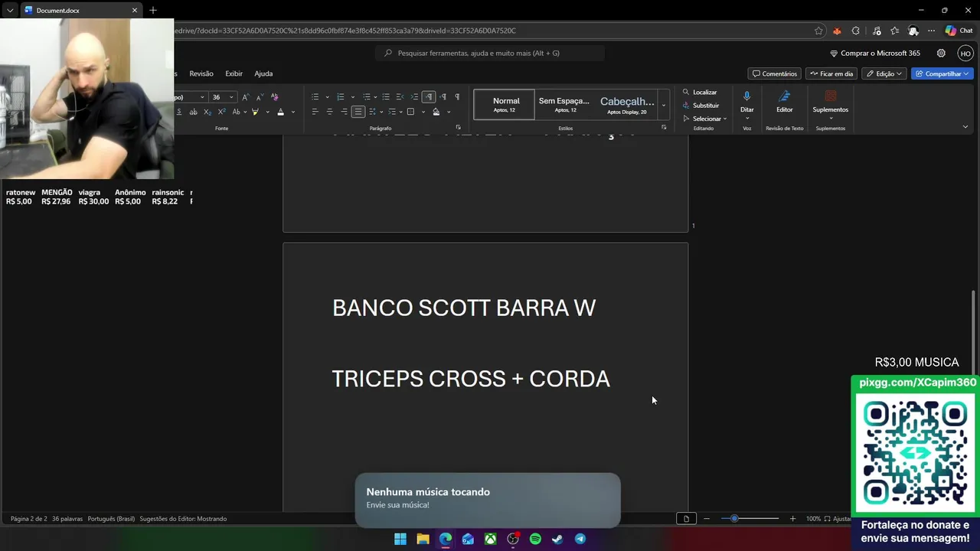
Task: Collapse the ribbon with chevron
Action: tap(965, 127)
